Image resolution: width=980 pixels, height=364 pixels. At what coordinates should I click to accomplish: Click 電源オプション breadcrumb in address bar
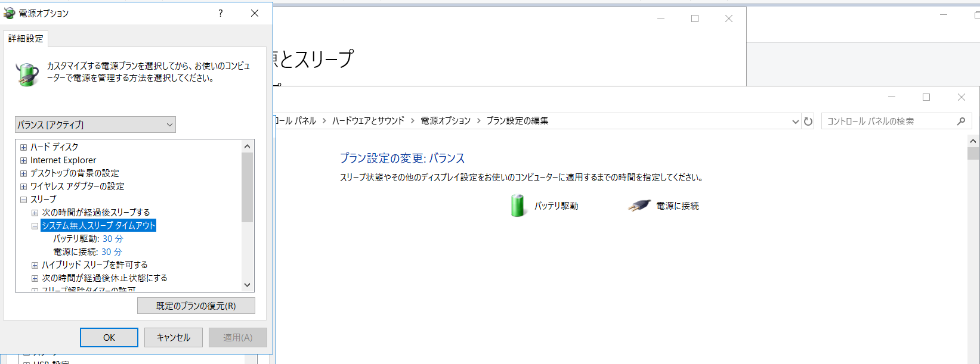coord(446,121)
